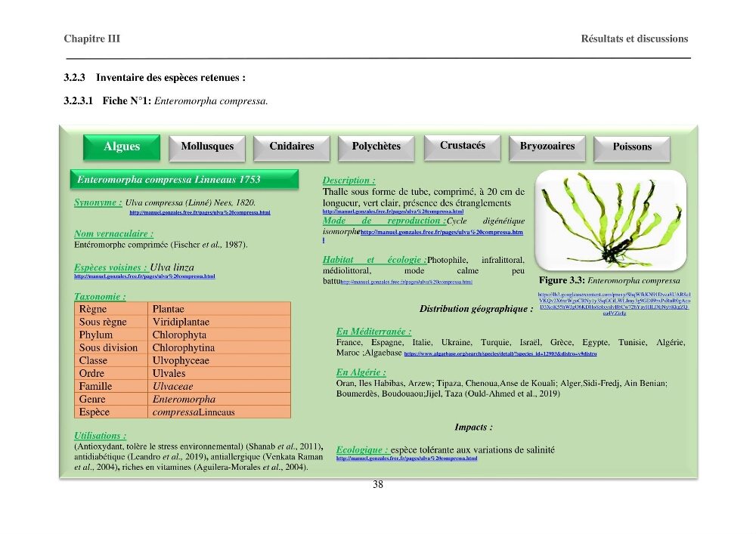Click the Enteromorpha genre cell
Viewport: 756px width, 534px height.
click(x=219, y=399)
